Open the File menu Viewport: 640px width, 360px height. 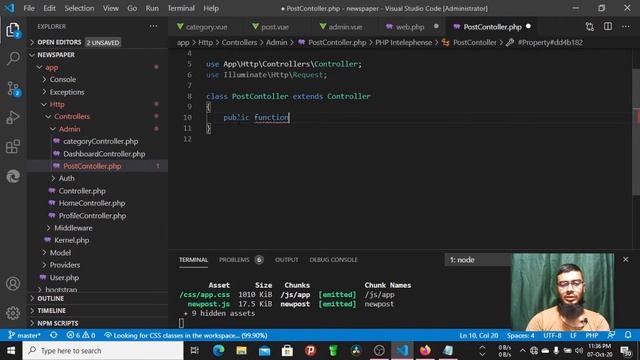29,8
